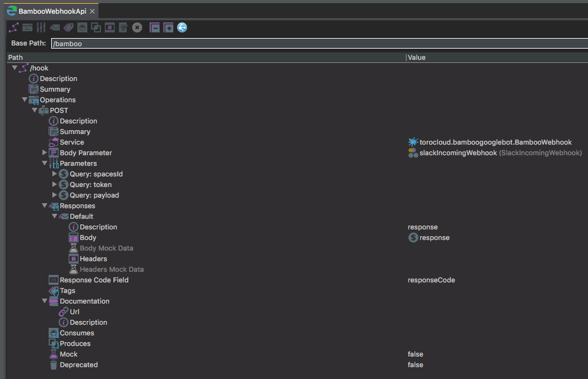Expand the Query: token parameter
588x379 pixels.
(x=54, y=185)
